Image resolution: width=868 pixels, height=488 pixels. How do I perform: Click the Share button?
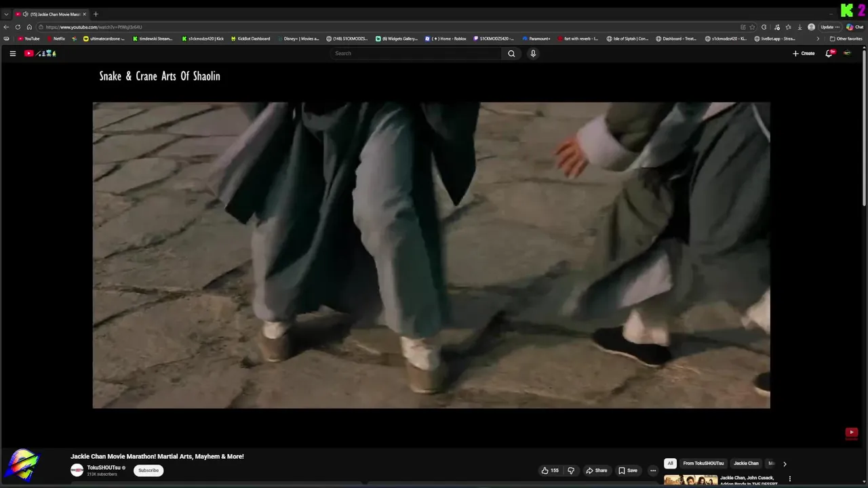click(x=597, y=470)
